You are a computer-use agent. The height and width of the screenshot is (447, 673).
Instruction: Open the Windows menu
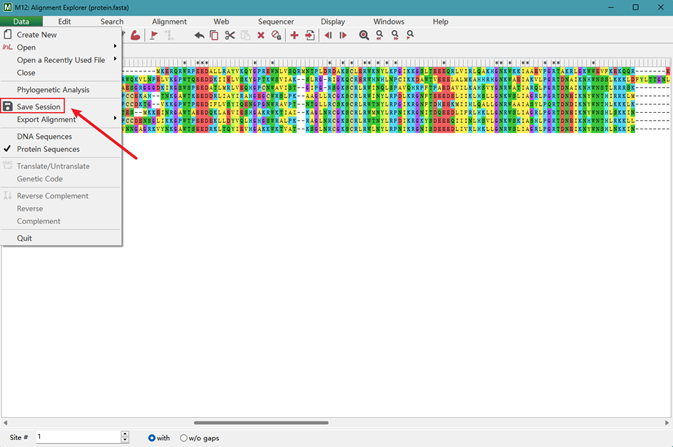pyautogui.click(x=388, y=21)
